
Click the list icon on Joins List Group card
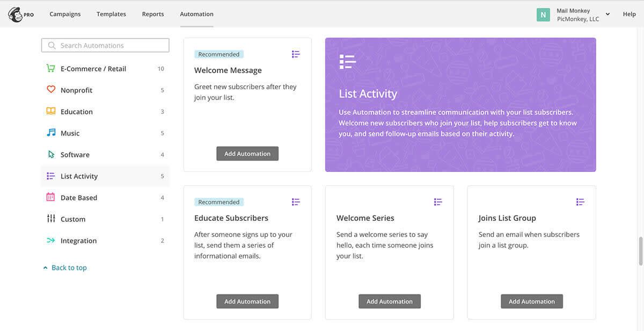tap(580, 202)
